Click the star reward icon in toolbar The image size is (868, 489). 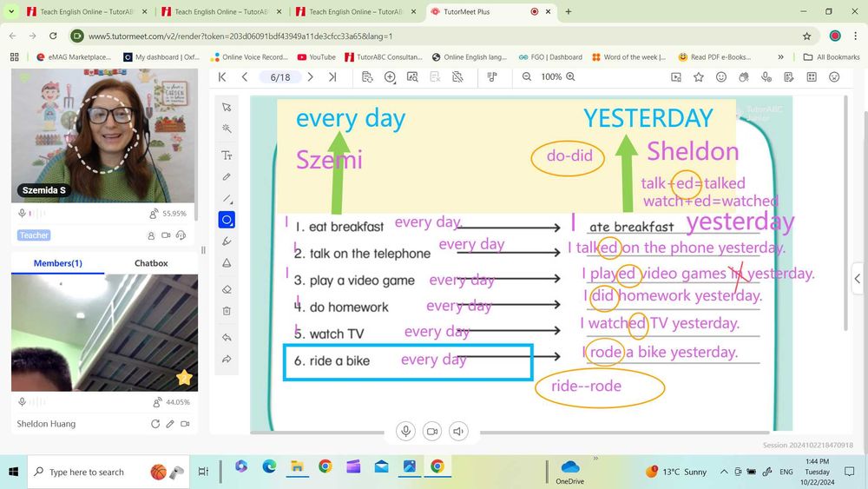(699, 77)
